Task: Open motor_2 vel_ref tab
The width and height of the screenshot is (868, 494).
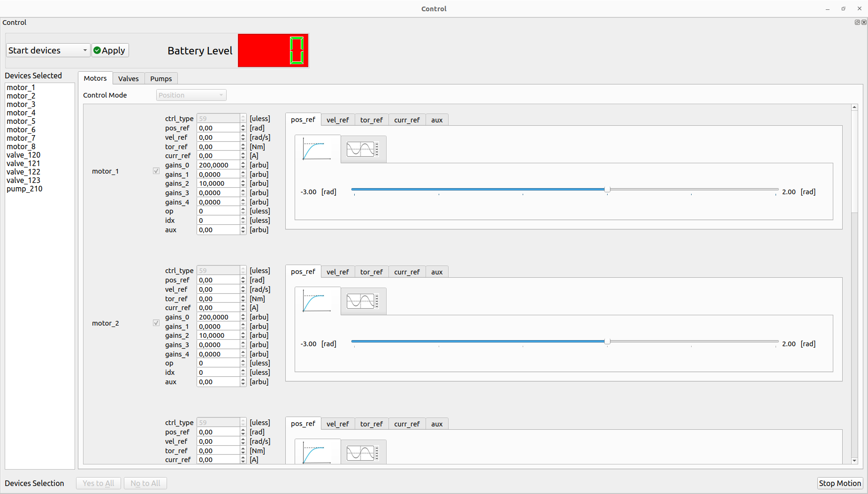Action: click(x=338, y=272)
